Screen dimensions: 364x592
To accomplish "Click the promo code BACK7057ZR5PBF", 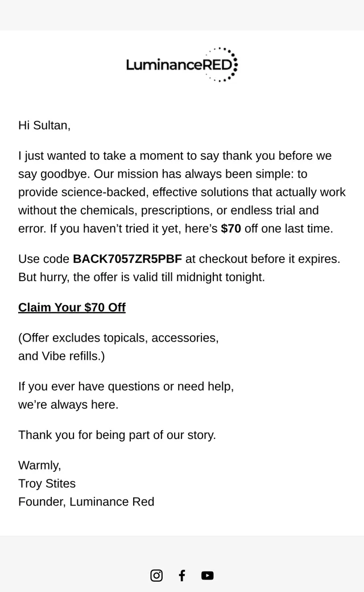I will point(127,259).
